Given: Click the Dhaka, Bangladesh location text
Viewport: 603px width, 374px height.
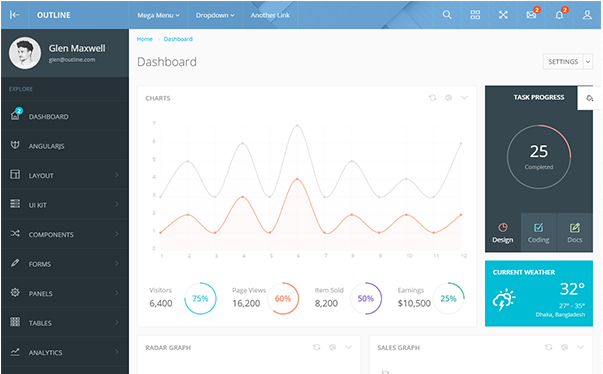Looking at the screenshot, I should point(560,314).
